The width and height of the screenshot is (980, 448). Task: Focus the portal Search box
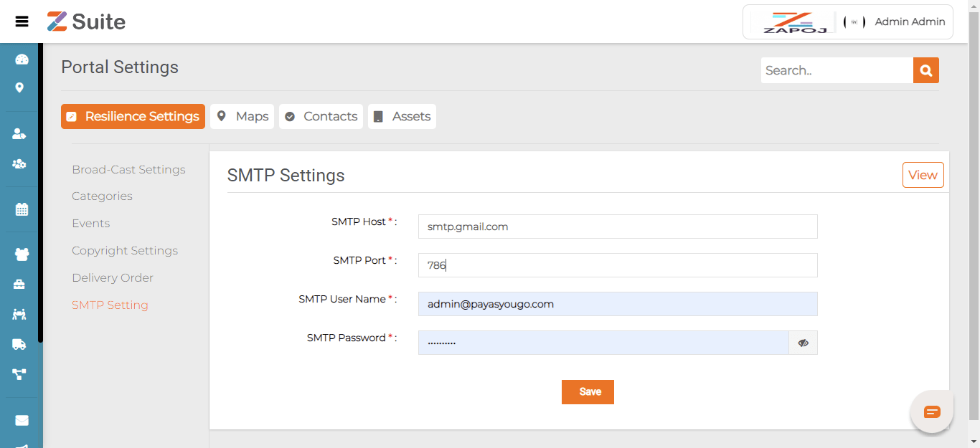click(x=837, y=70)
